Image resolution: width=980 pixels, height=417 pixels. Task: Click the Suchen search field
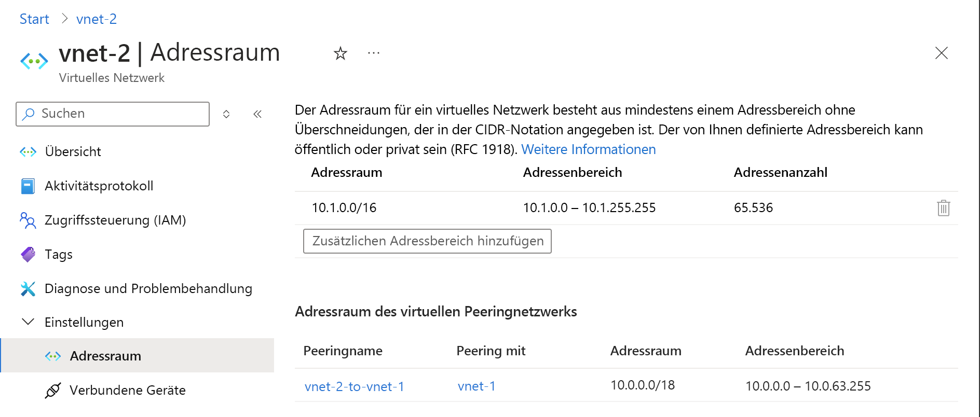click(113, 114)
